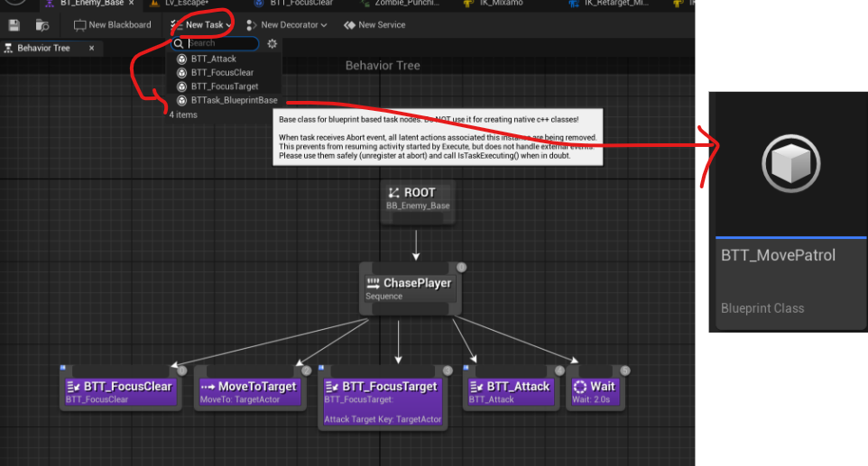Close the Behavior Tree panel tab
The image size is (868, 466).
(91, 48)
